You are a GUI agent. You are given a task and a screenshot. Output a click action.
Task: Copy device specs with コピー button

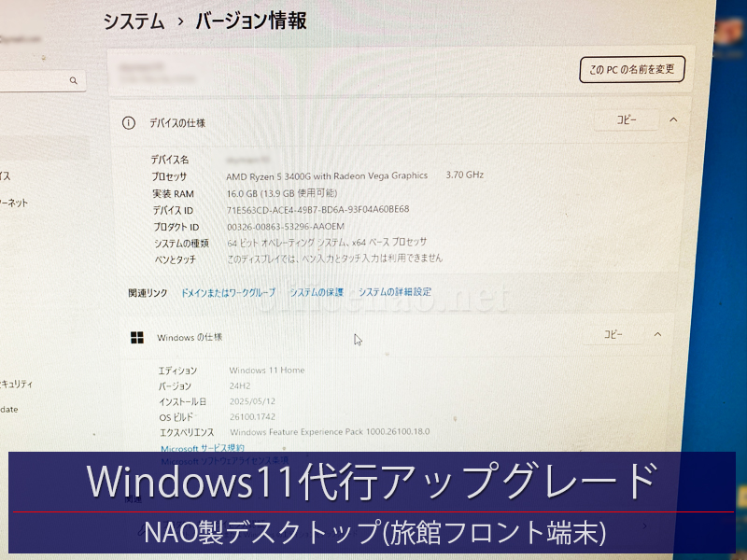(627, 120)
